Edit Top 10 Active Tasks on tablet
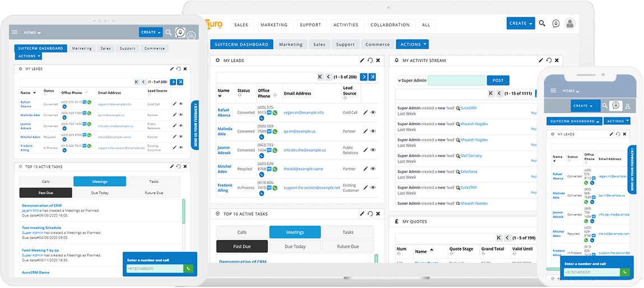Image resolution: width=644 pixels, height=288 pixels. tap(172, 167)
